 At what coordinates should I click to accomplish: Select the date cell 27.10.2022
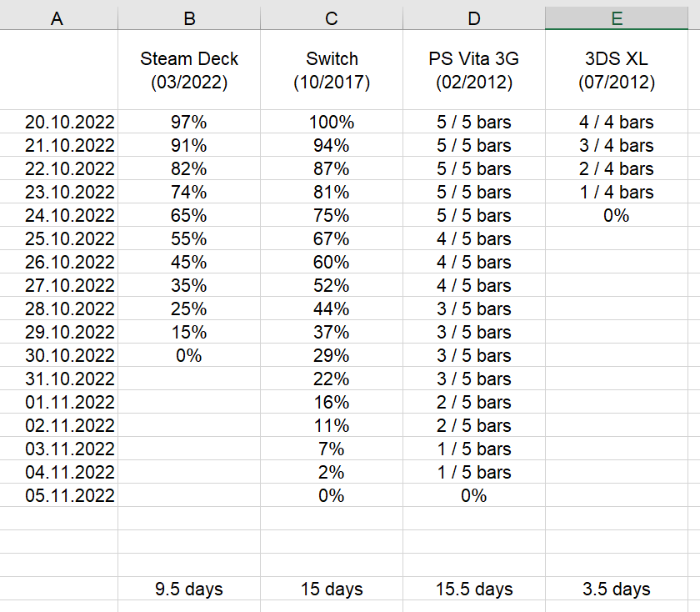click(58, 285)
